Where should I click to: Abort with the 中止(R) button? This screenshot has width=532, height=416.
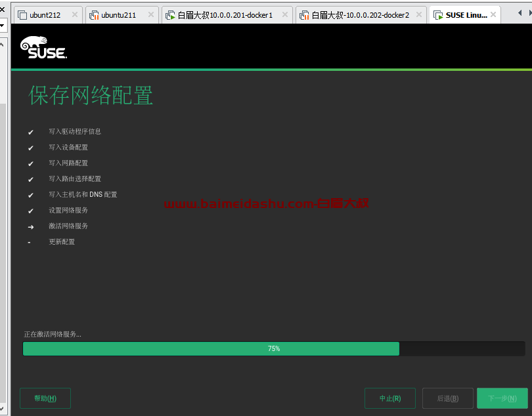pyautogui.click(x=390, y=398)
